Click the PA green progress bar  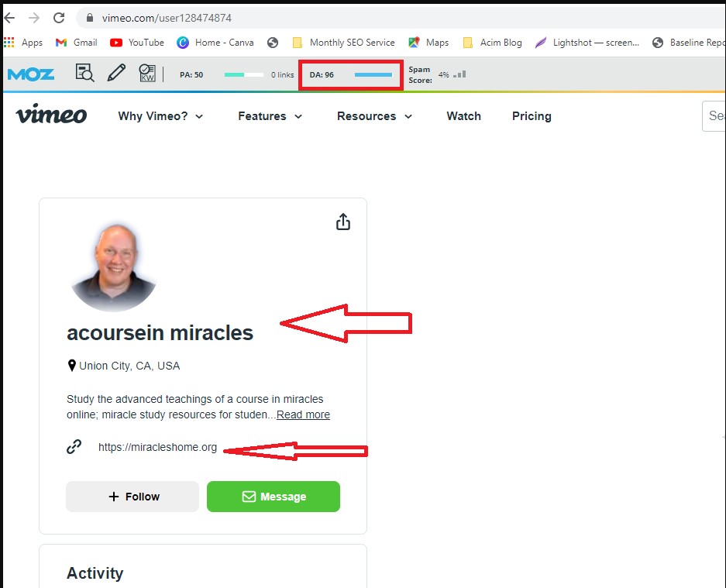tap(244, 74)
